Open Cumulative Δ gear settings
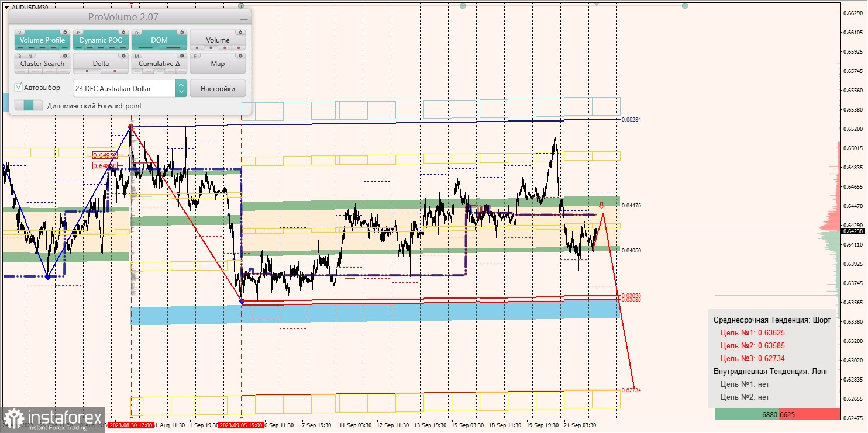Viewport: 868px width, 433px height. pyautogui.click(x=182, y=56)
